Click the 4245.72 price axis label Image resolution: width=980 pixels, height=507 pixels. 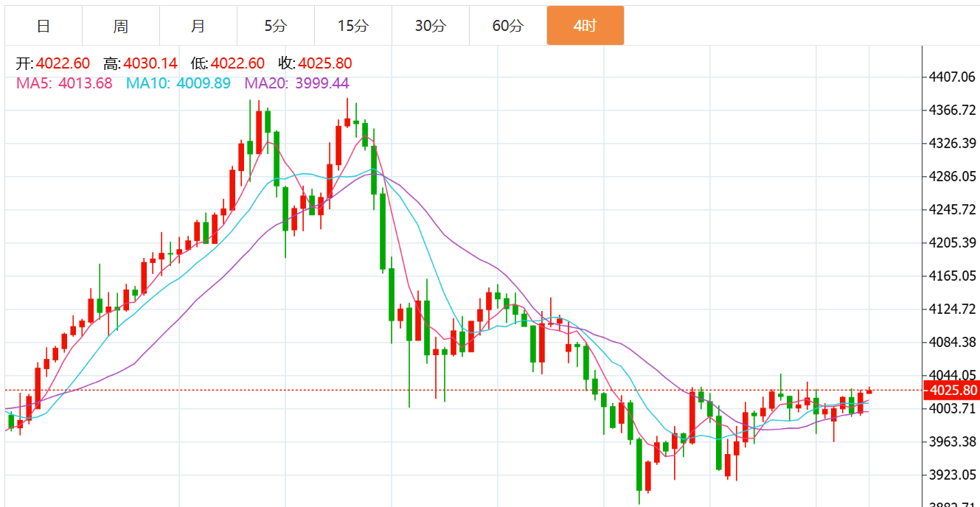[953, 209]
